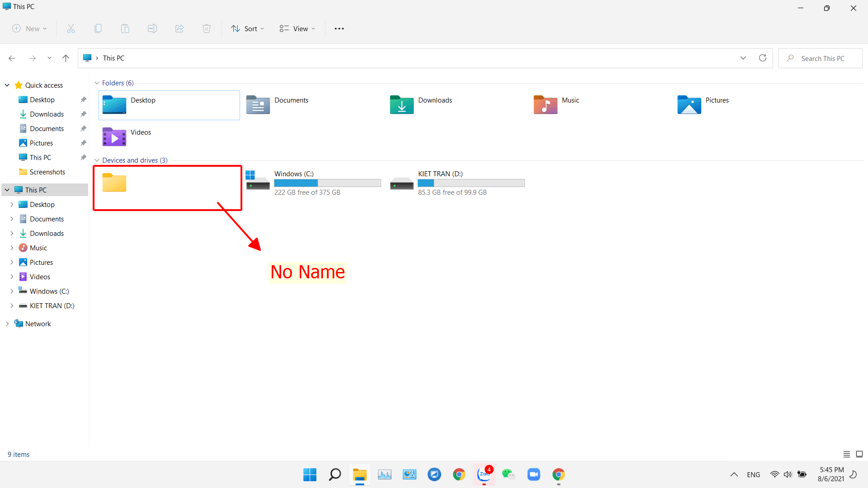
Task: Unpin Downloads from Quick access
Action: (x=83, y=114)
